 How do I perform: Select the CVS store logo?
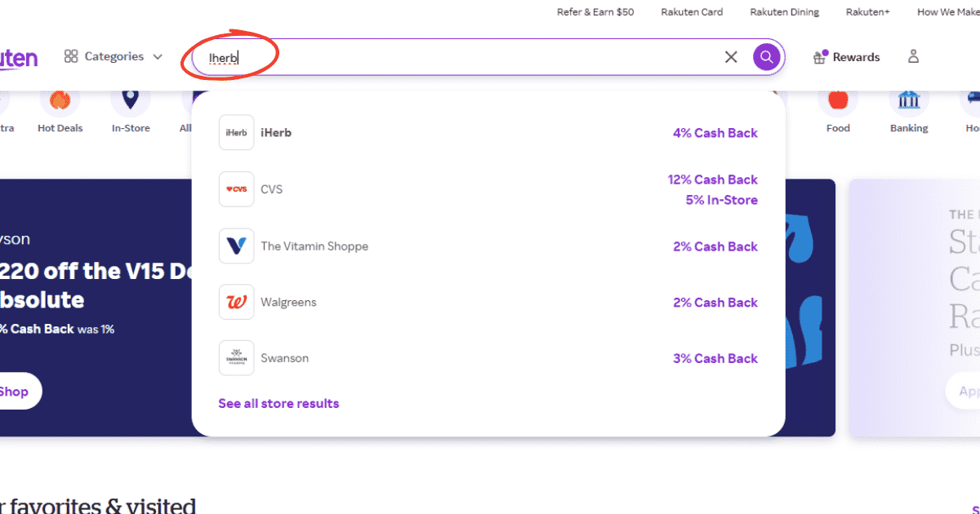236,189
